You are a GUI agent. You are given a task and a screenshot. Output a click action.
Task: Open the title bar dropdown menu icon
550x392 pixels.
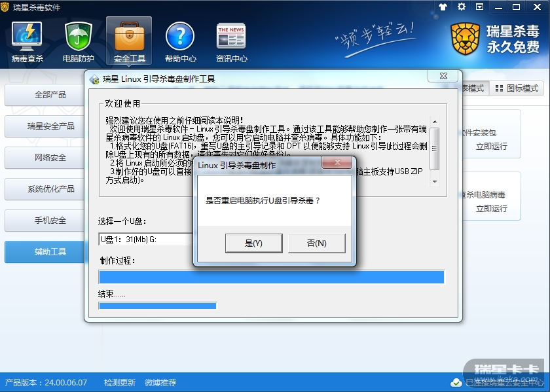pos(479,7)
